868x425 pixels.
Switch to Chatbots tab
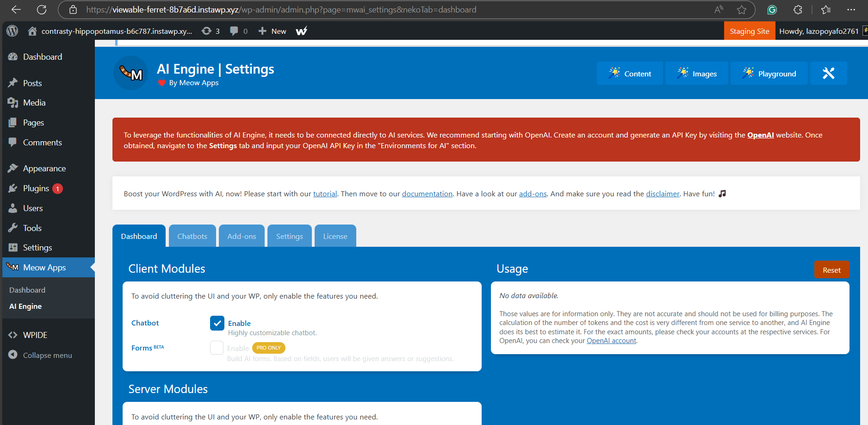click(x=192, y=236)
